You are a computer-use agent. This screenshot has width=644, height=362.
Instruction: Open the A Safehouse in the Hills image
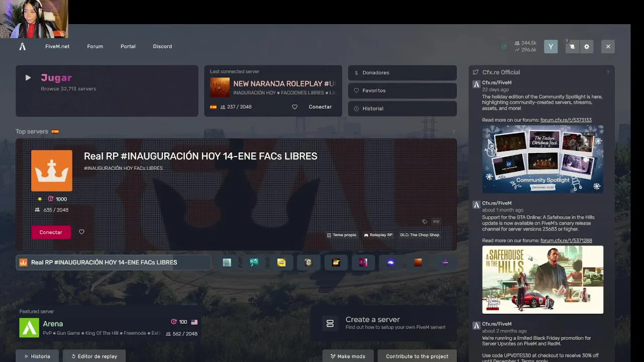543,280
